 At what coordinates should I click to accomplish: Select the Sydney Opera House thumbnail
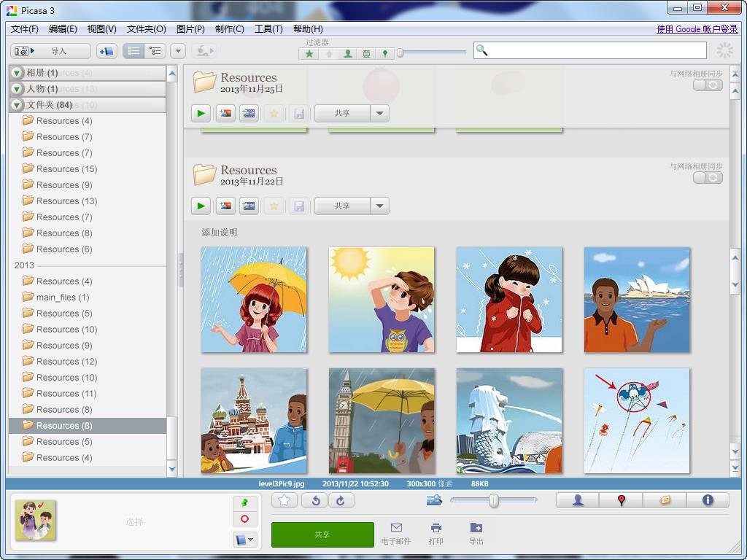coord(637,300)
